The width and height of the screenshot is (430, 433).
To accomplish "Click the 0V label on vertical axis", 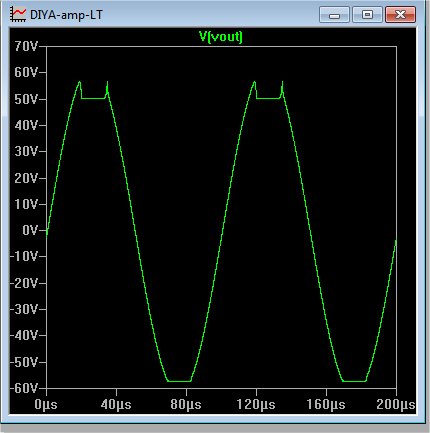I will [30, 230].
